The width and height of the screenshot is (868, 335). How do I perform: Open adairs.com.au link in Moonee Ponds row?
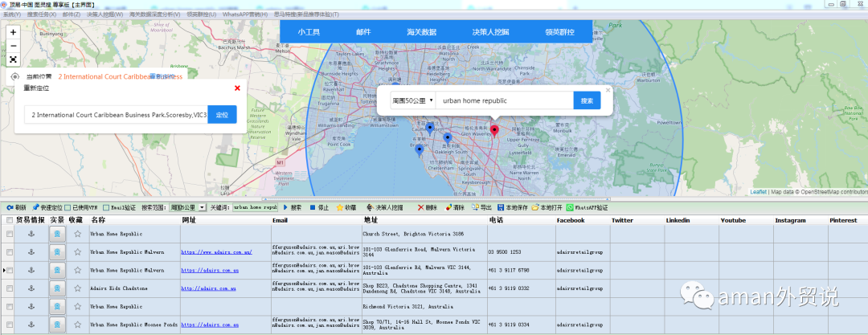click(x=210, y=325)
